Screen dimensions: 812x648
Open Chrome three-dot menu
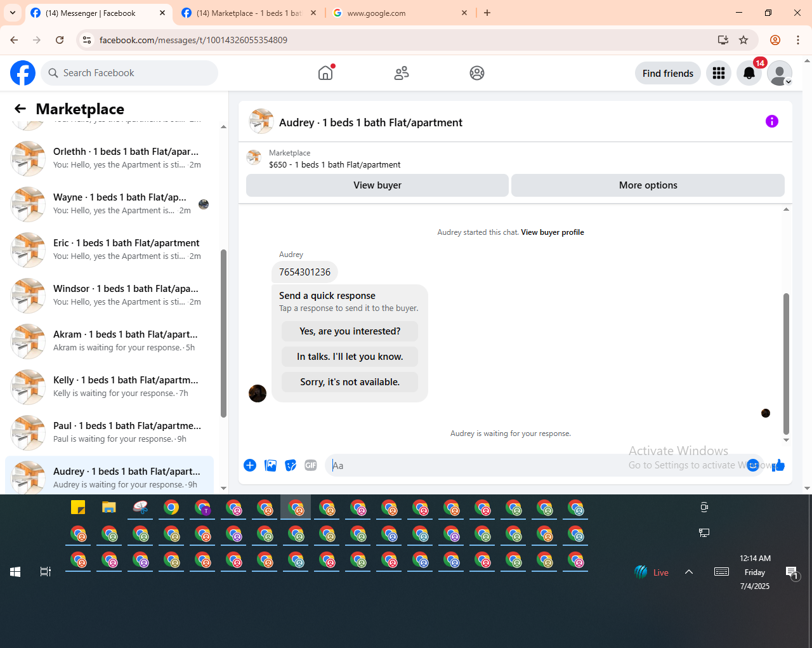(x=798, y=40)
